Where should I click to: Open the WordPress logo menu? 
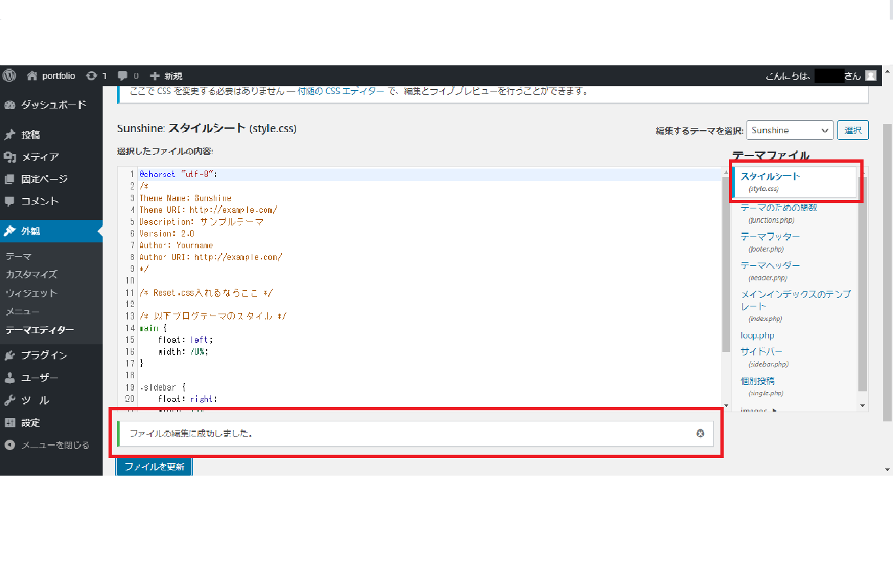9,76
